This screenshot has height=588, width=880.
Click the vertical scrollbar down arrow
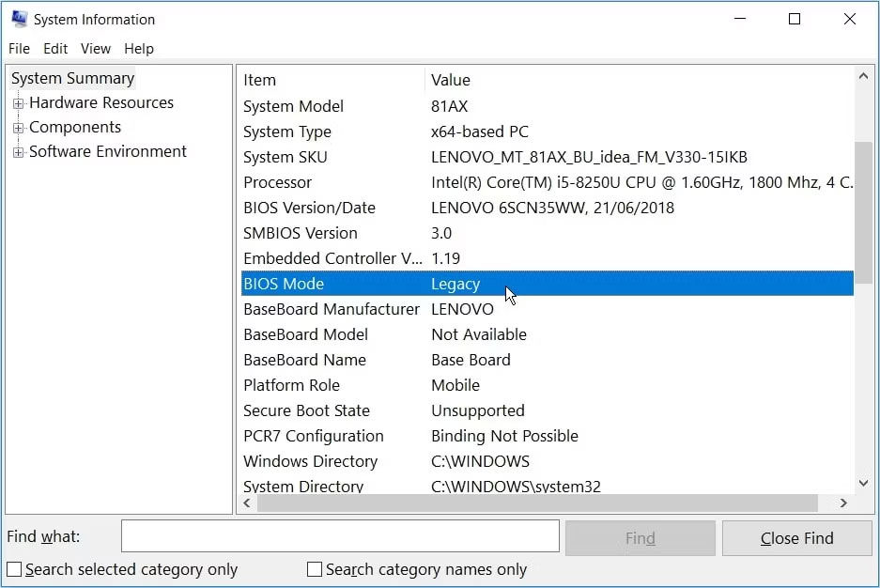click(863, 483)
